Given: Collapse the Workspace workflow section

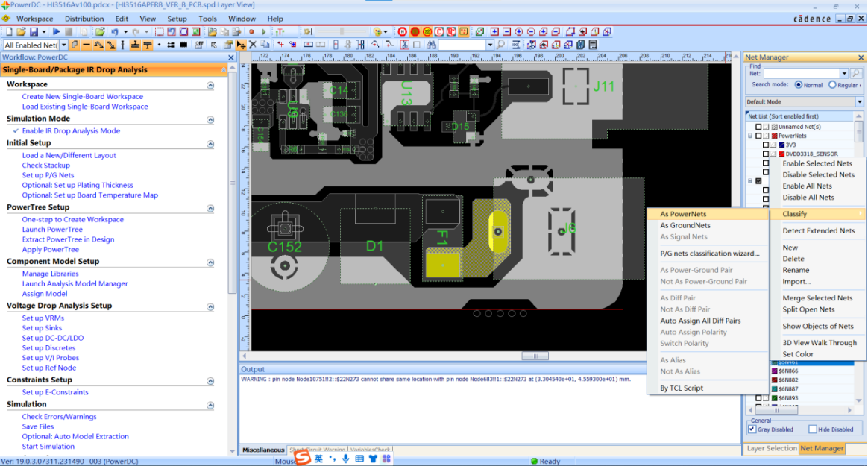Looking at the screenshot, I should click(x=210, y=85).
